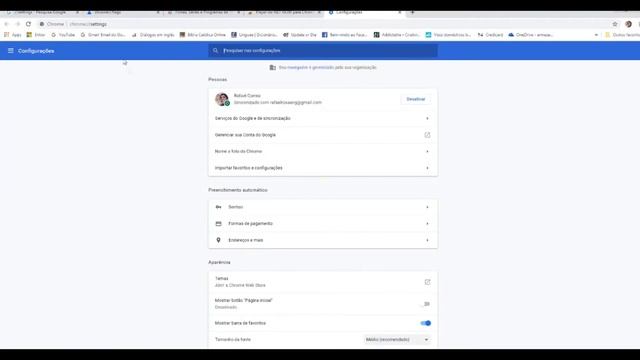The width and height of the screenshot is (640, 360).
Task: Open the Update or Die bookmark
Action: (x=300, y=35)
